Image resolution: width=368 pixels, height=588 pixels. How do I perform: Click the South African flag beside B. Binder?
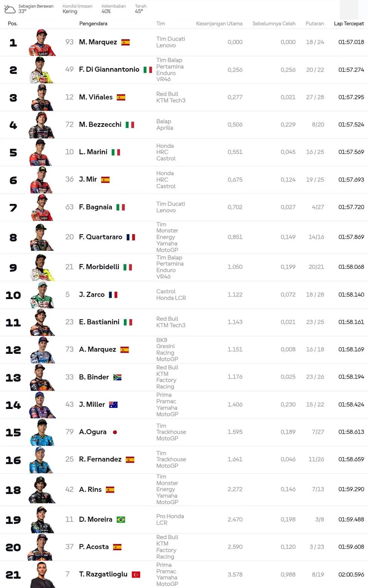tap(117, 377)
